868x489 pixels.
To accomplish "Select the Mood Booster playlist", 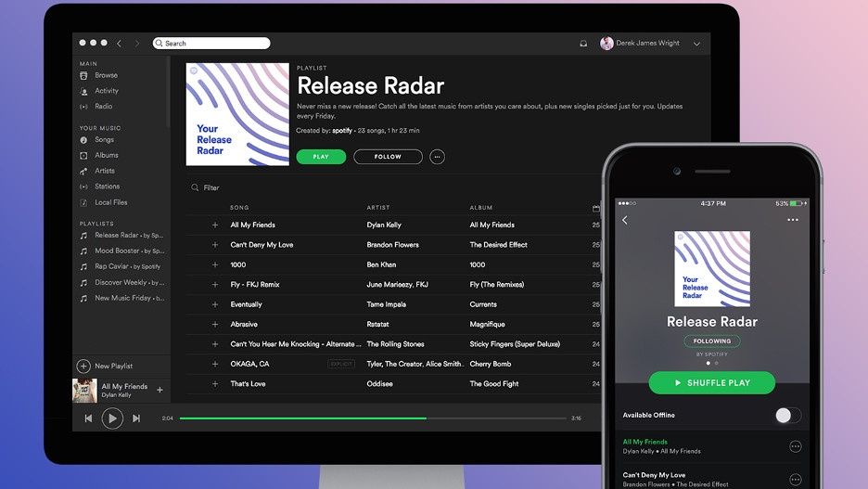I will tap(129, 251).
